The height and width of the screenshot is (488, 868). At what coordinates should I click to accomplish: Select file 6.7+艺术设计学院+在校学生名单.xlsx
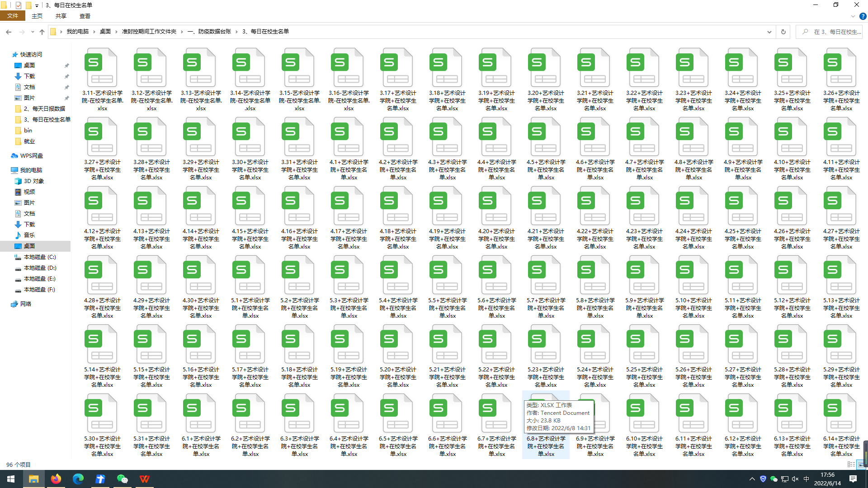coord(496,426)
